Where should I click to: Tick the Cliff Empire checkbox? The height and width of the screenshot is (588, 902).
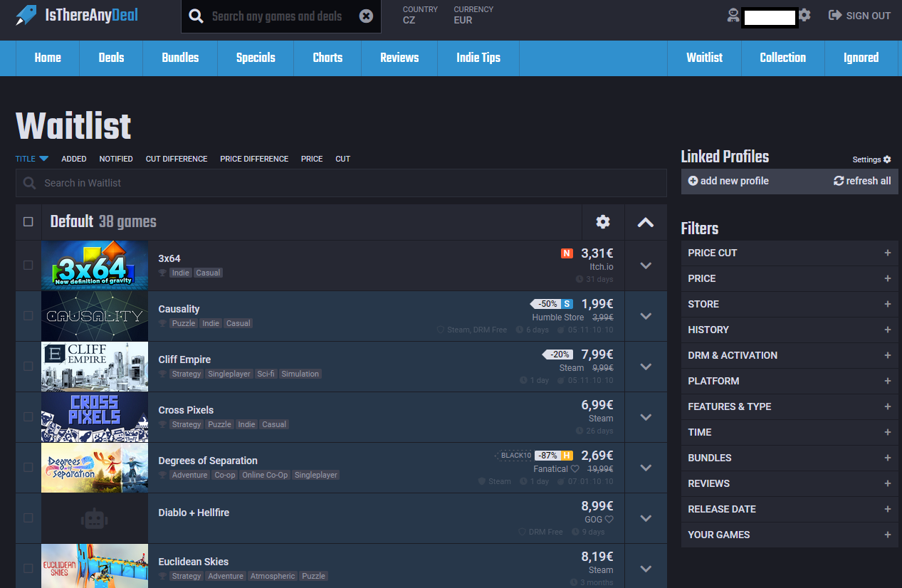pos(28,366)
